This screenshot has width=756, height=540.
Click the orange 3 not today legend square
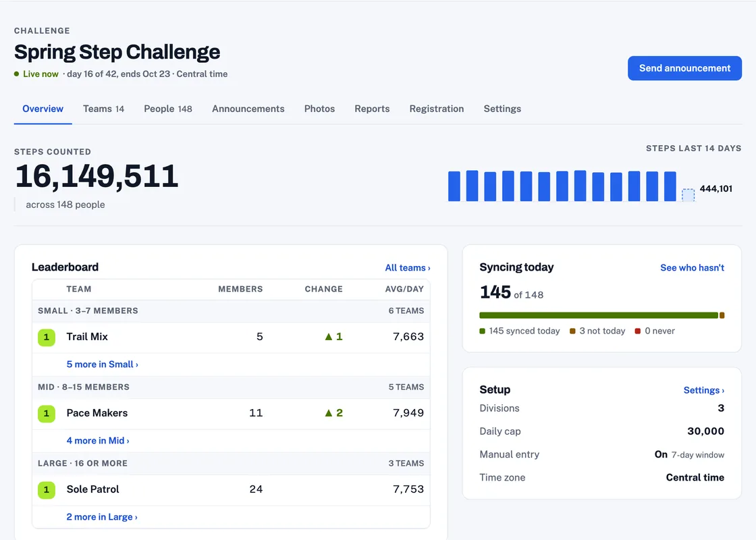coord(572,331)
